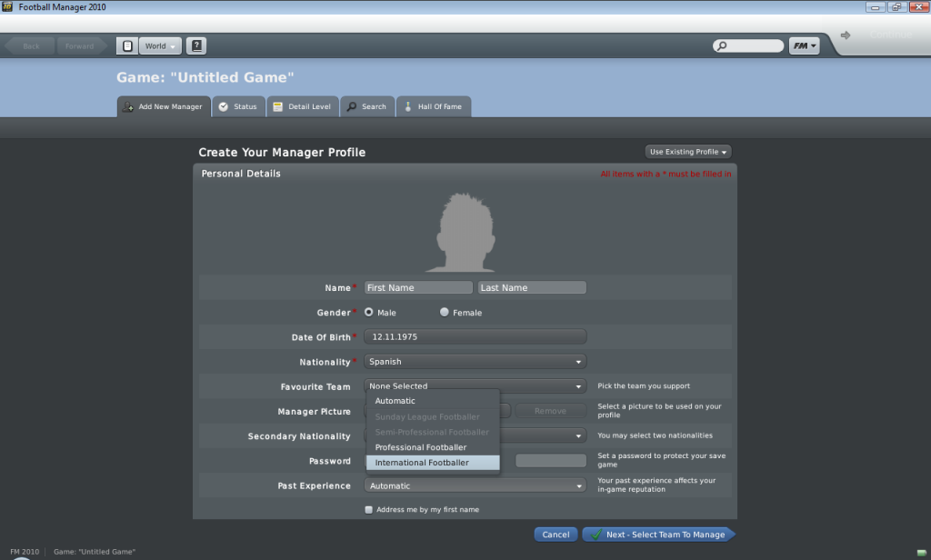Image resolution: width=931 pixels, height=560 pixels.
Task: Click the Cancel button
Action: click(x=556, y=535)
